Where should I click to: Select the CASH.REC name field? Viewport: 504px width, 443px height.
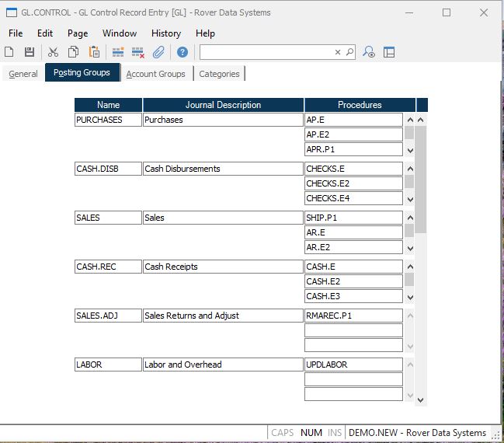point(108,267)
